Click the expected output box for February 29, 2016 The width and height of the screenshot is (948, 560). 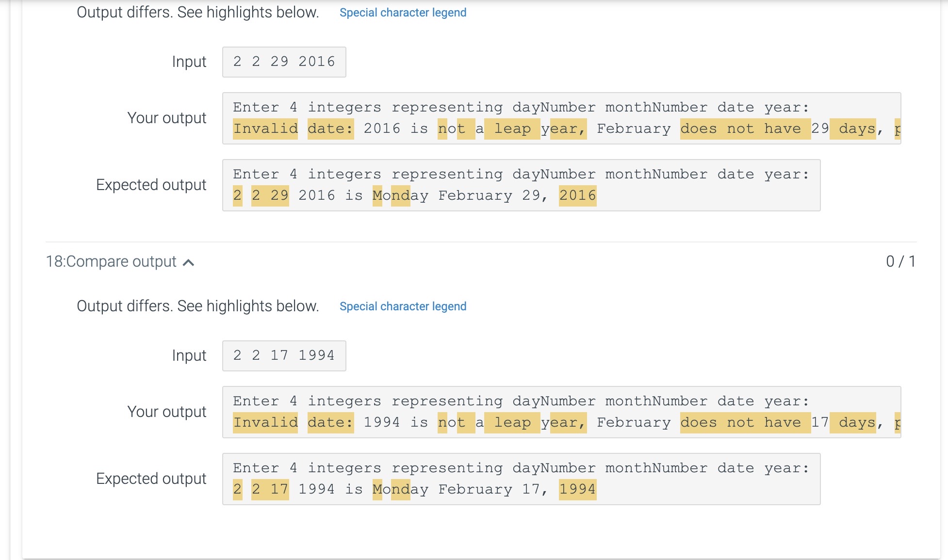tap(521, 185)
